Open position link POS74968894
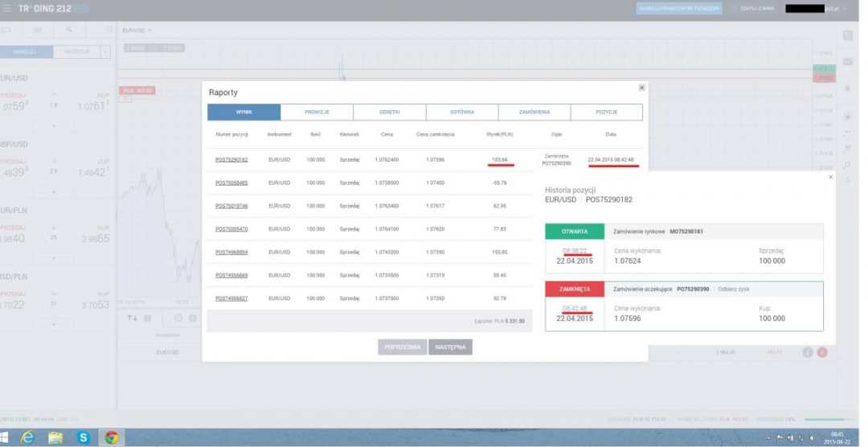Viewport: 868px width, 447px height. 231,252
